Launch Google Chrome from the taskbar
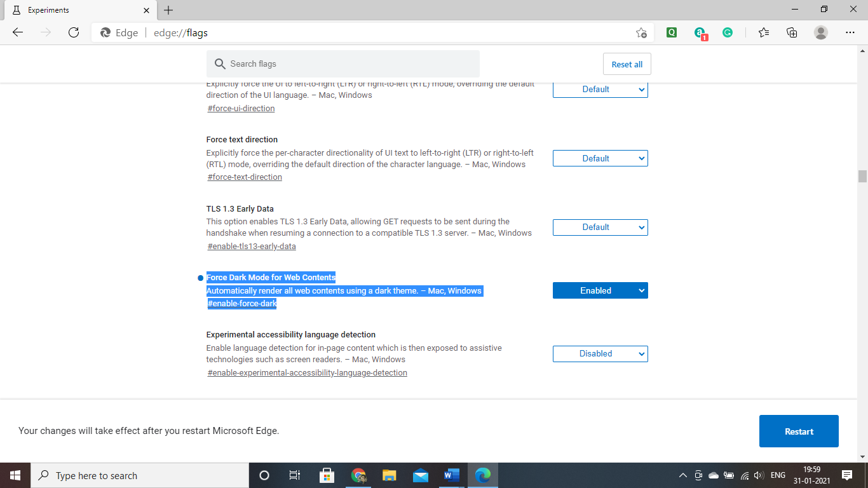Image resolution: width=868 pixels, height=488 pixels. click(358, 475)
